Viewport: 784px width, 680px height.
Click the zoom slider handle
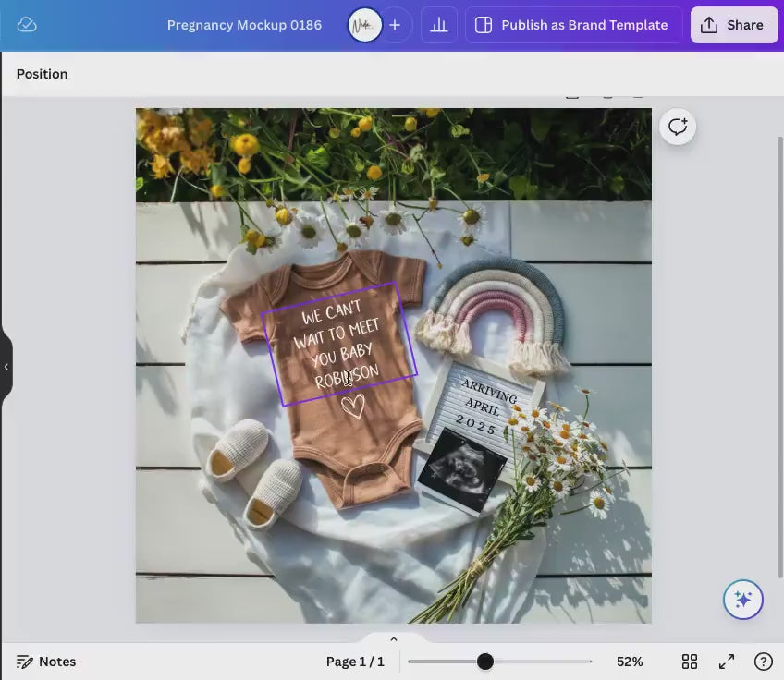pos(485,662)
